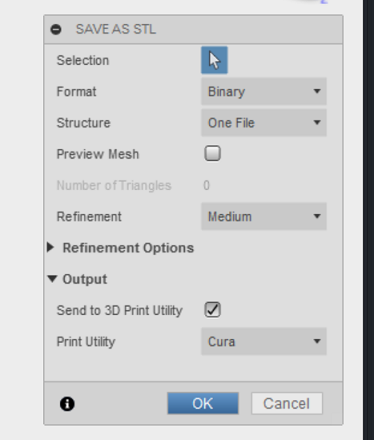Click the Selection label text
The image size is (374, 440).
pyautogui.click(x=83, y=60)
